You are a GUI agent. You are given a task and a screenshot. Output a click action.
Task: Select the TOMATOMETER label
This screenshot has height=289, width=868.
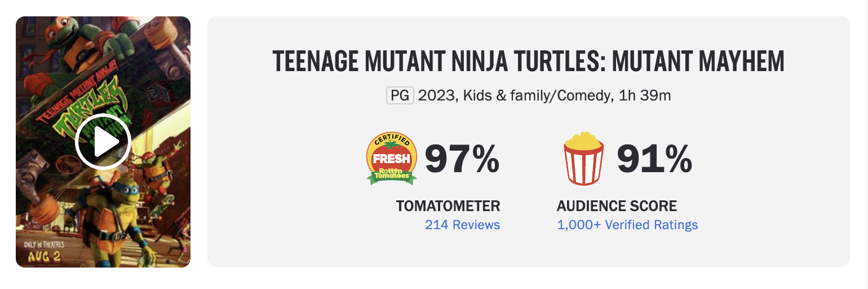pos(448,206)
